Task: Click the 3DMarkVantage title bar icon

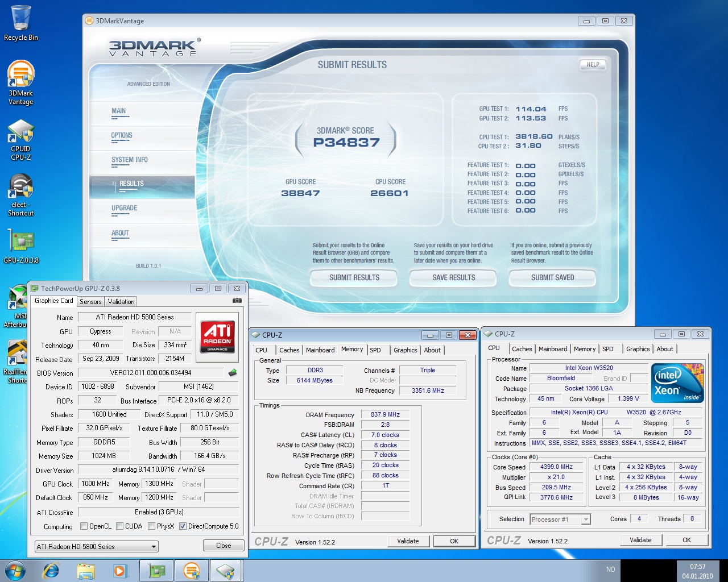Action: click(89, 20)
